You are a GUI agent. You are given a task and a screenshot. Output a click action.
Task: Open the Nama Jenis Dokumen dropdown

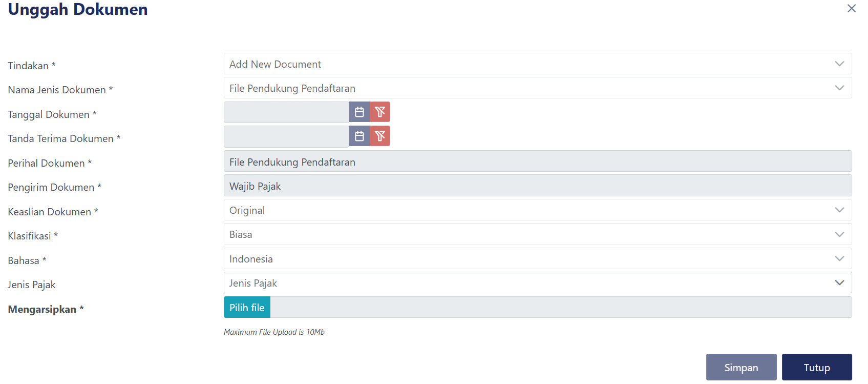point(537,88)
